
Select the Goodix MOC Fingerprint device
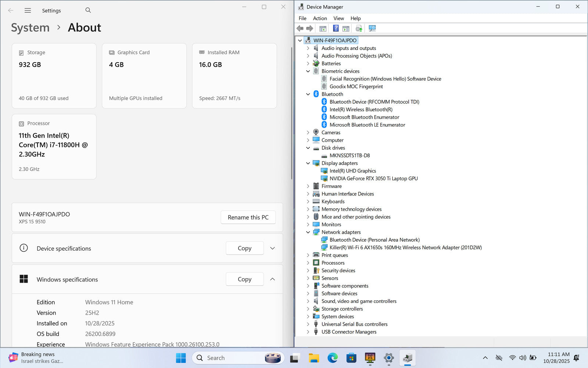356,86
